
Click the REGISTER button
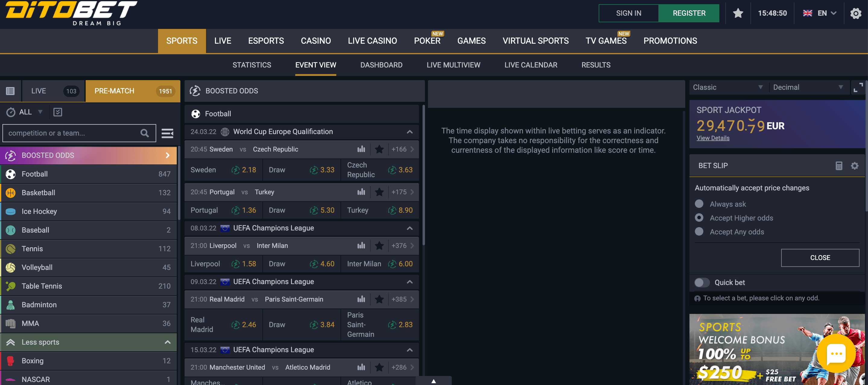688,13
